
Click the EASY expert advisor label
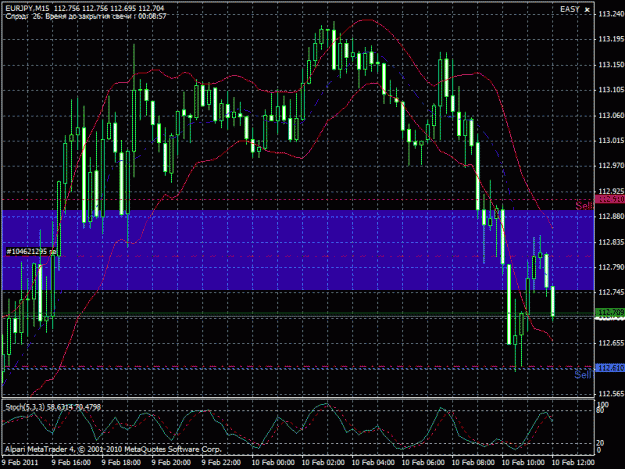tap(570, 9)
